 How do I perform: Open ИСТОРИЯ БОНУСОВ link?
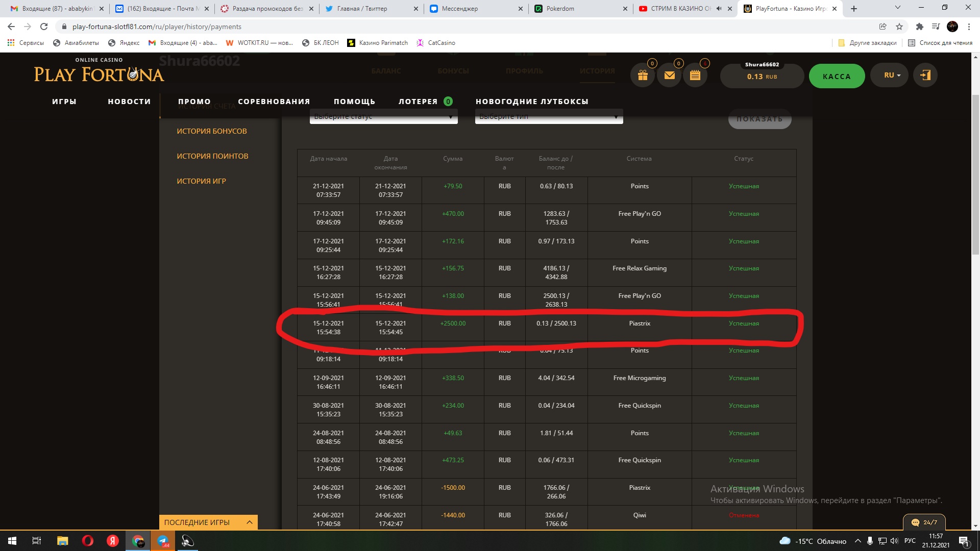click(x=212, y=131)
